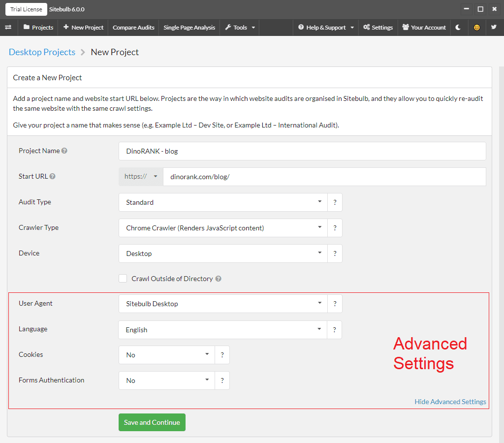Click the smiley face feedback icon
The width and height of the screenshot is (504, 443).
click(476, 28)
